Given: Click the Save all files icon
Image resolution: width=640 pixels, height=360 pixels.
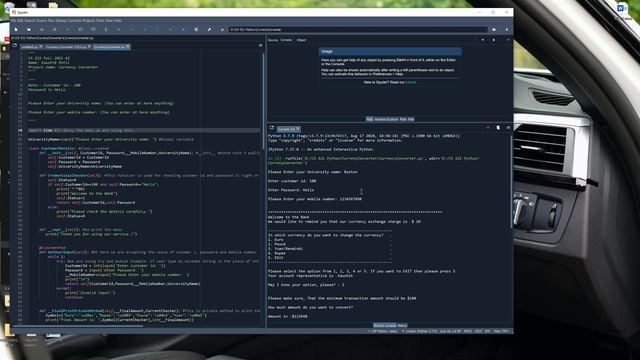Looking at the screenshot, I should tap(54, 29).
